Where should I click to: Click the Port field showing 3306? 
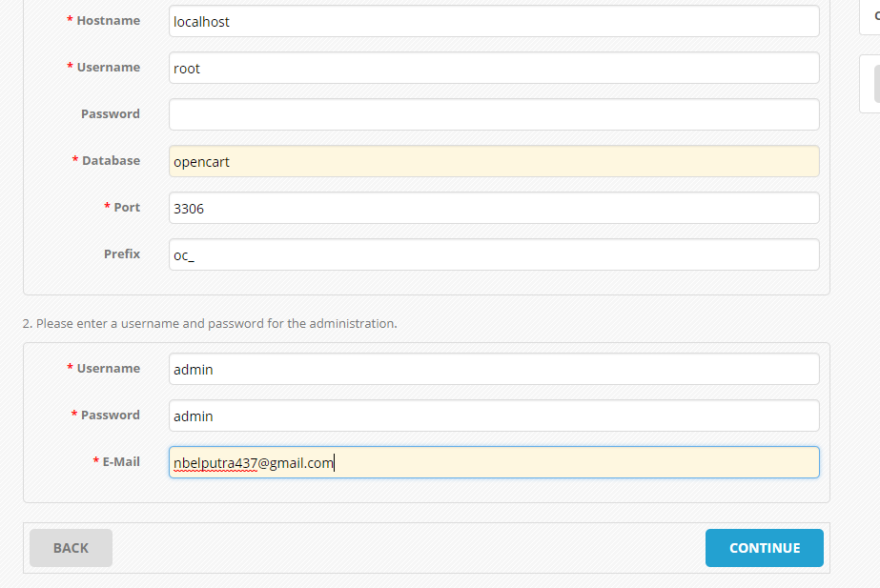494,208
